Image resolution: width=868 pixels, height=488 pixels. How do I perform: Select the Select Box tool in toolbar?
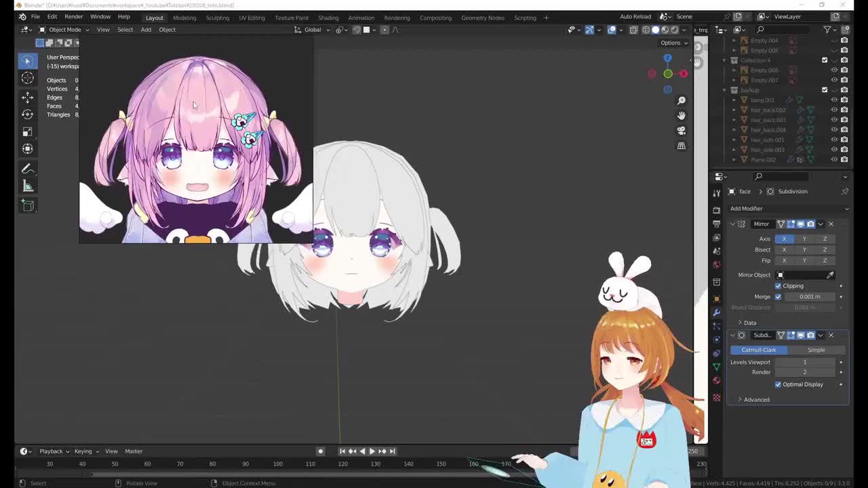pos(27,61)
